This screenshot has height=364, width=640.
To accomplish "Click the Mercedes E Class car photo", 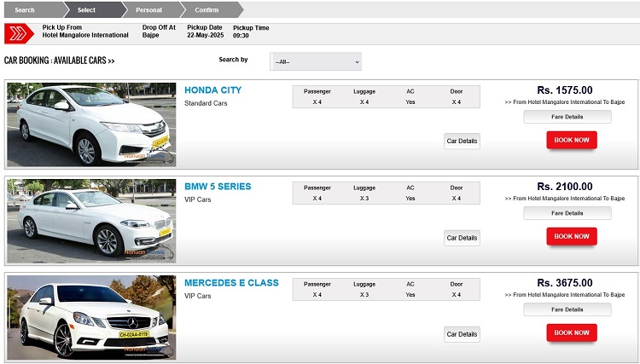I will [x=91, y=317].
